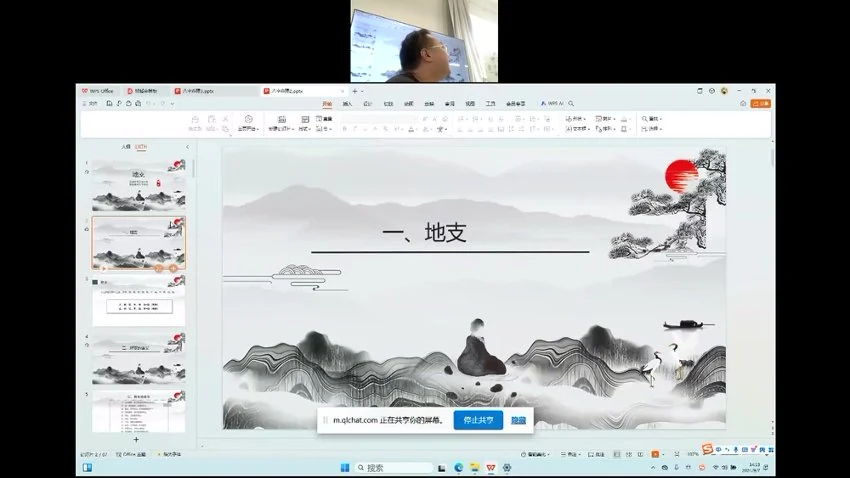
Task: Click the new slide icon in ribbon
Action: click(282, 119)
